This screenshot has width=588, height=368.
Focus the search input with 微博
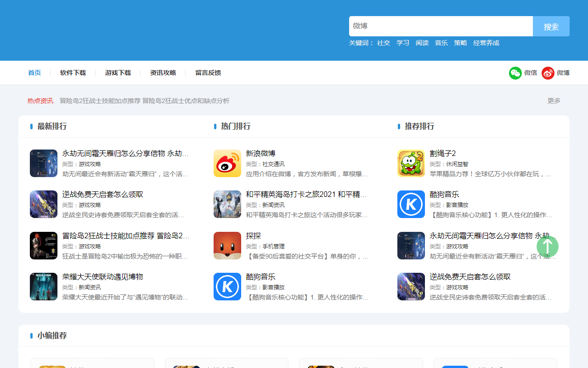pyautogui.click(x=441, y=26)
